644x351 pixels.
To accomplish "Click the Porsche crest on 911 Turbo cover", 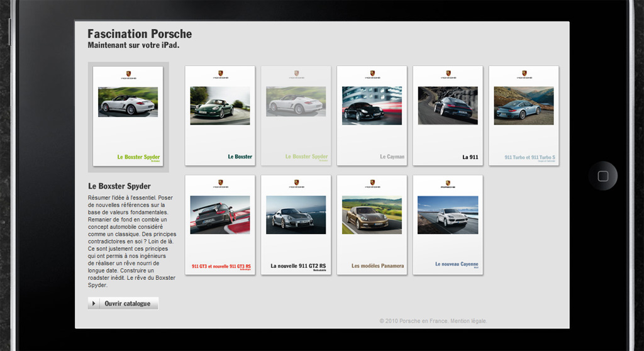I will (524, 73).
